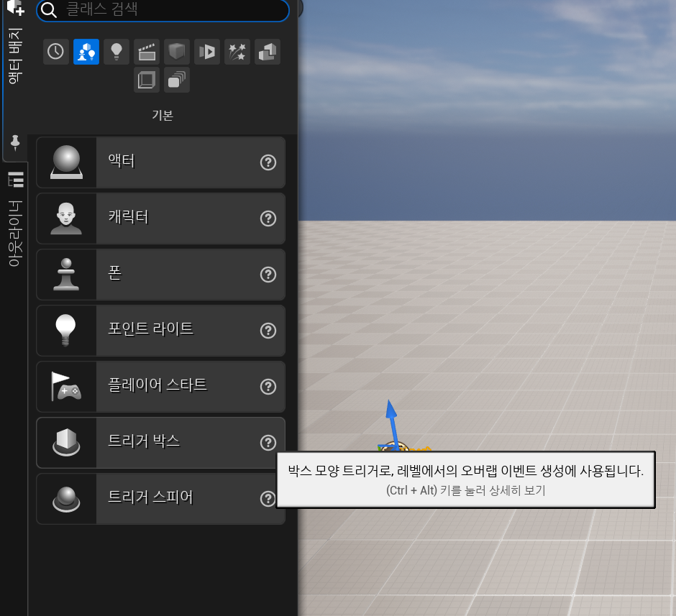Click the Actor sphere thumbnail

click(x=66, y=162)
